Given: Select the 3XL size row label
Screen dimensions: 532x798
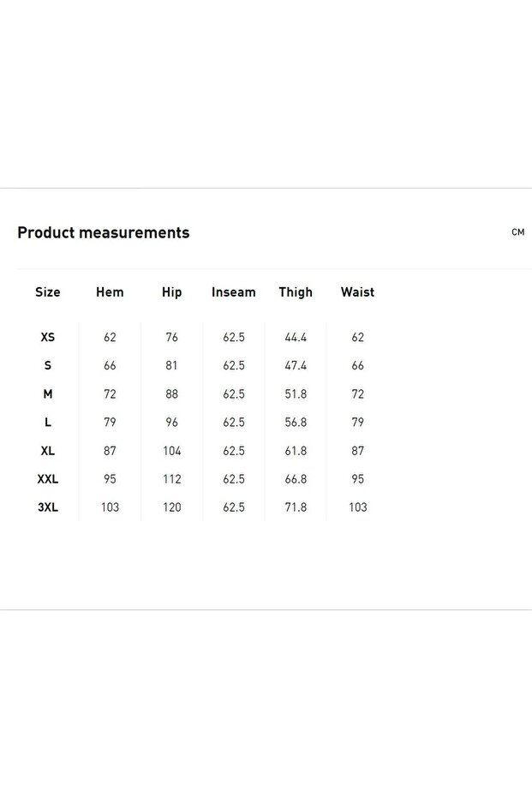Looking at the screenshot, I should point(48,507).
